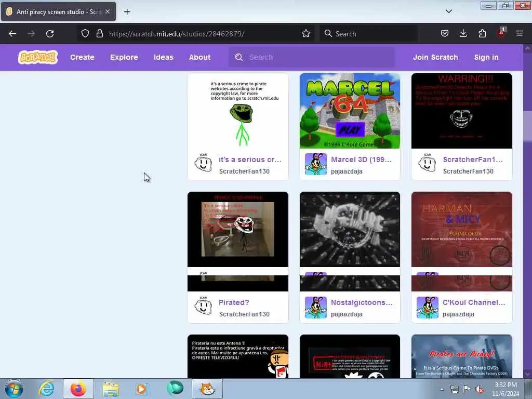This screenshot has height=399, width=532.
Task: Open the tracking protection shield icon
Action: coord(85,34)
